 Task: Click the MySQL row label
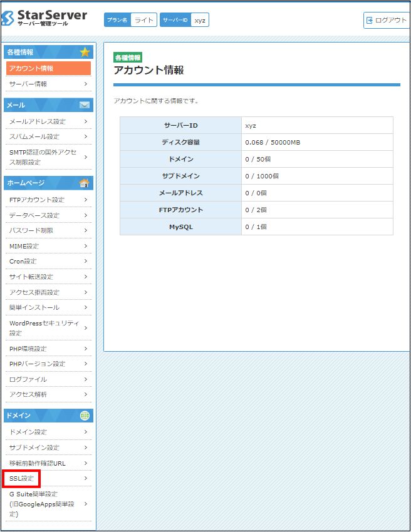(x=180, y=227)
